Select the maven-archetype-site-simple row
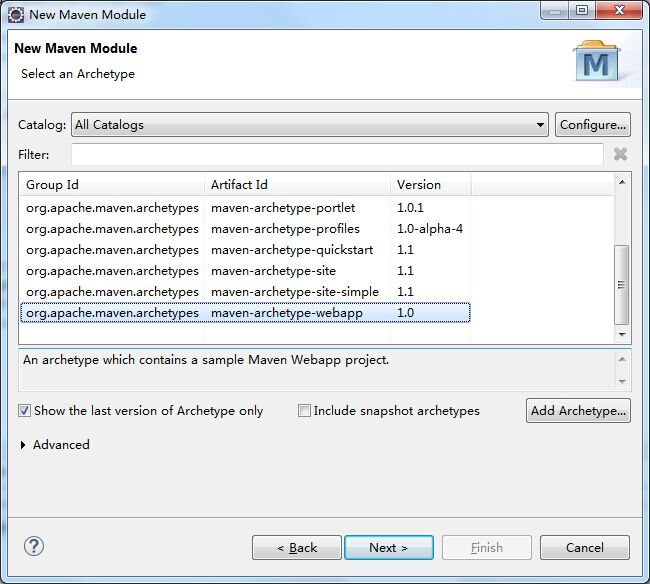This screenshot has height=584, width=650. (x=245, y=292)
